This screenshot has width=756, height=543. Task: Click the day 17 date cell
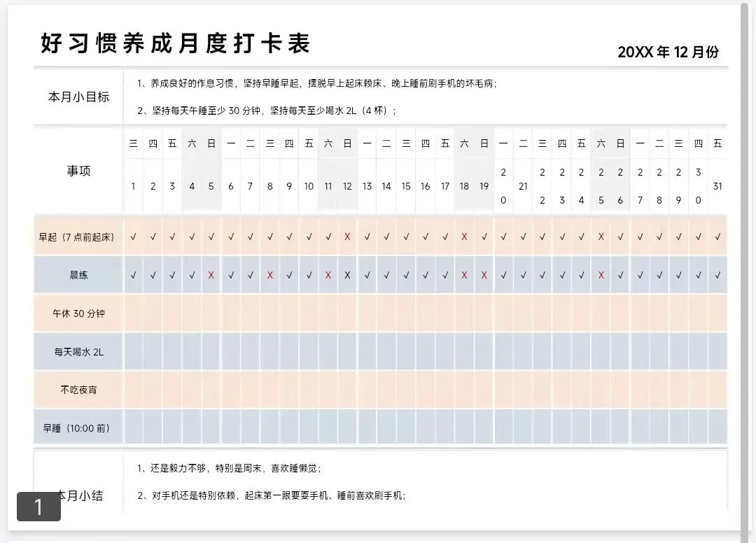(445, 186)
